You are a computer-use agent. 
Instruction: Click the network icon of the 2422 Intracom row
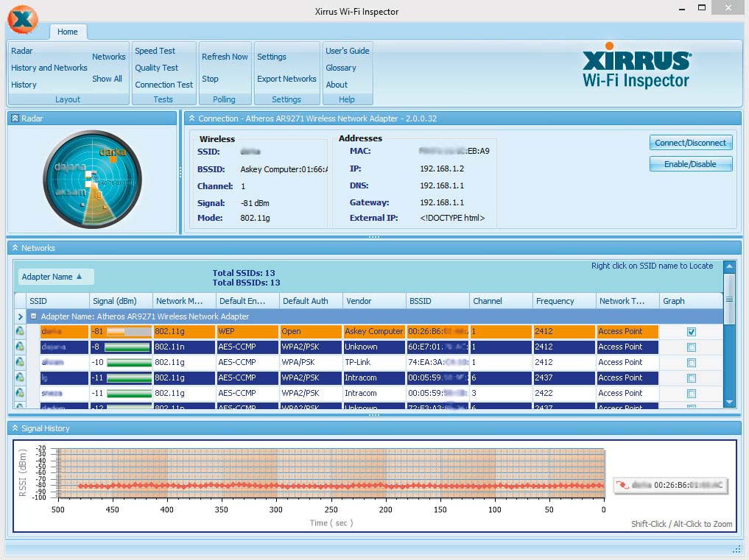20,393
